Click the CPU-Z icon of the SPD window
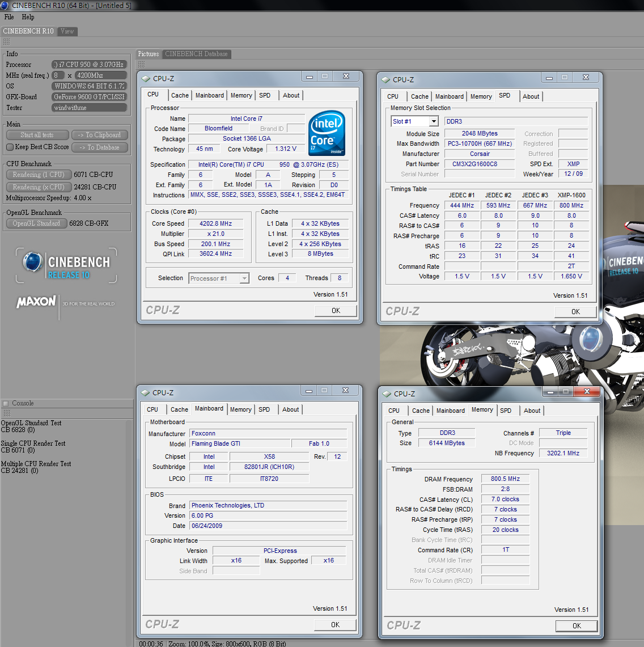 tap(385, 79)
